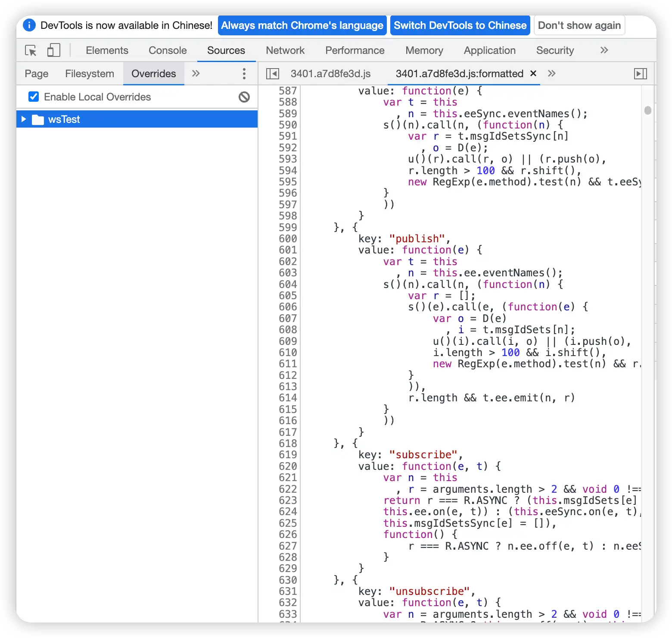
Task: Expand the wsTest folder tree arrow
Action: point(24,119)
